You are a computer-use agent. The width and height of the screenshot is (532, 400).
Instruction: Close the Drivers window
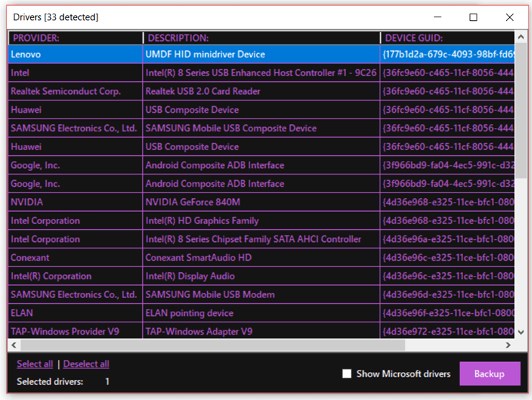click(x=509, y=17)
